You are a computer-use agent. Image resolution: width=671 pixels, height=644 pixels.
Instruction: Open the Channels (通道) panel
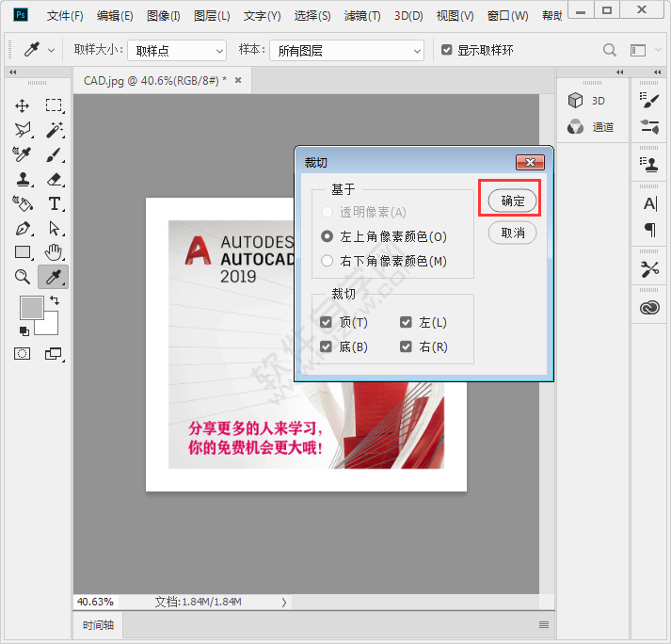(591, 127)
